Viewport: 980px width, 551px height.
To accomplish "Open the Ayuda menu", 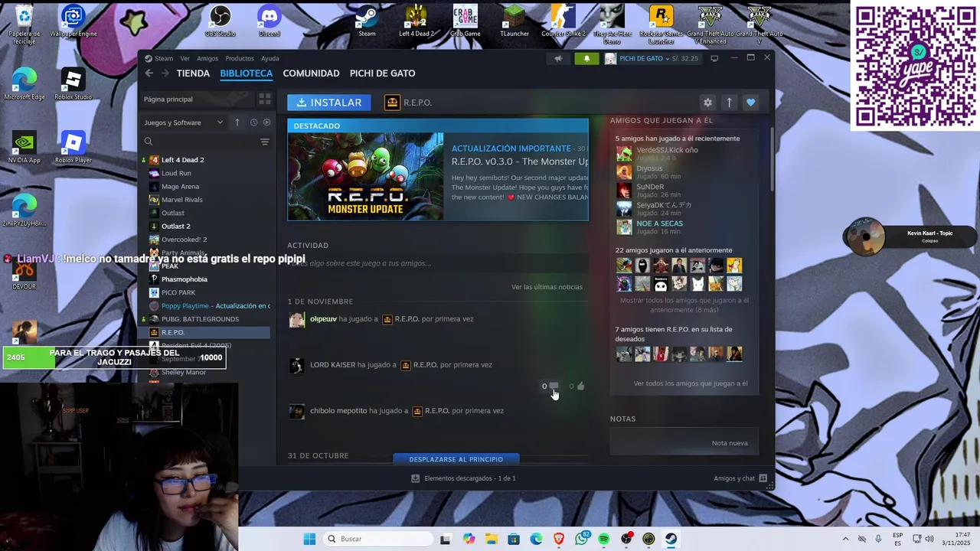I will click(269, 59).
